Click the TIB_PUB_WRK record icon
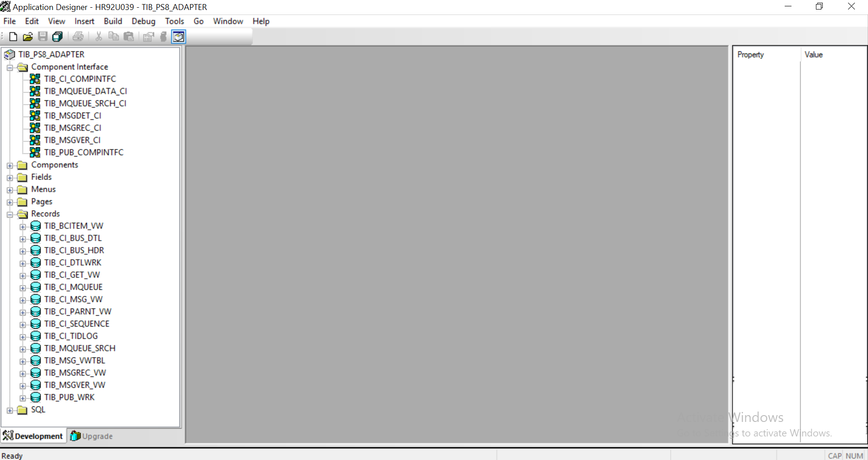Screen dimensions: 868x460 pyautogui.click(x=35, y=397)
